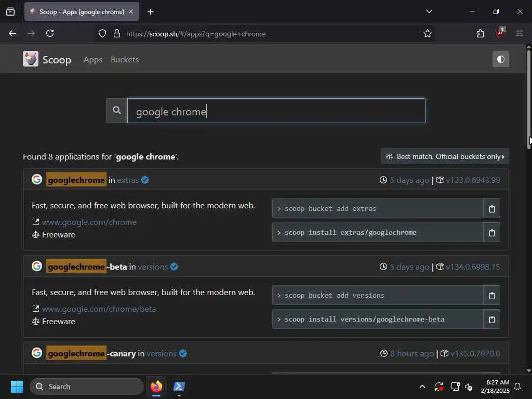Click the Google icon beside googlechrome in extras
The width and height of the screenshot is (532, 399).
click(37, 179)
